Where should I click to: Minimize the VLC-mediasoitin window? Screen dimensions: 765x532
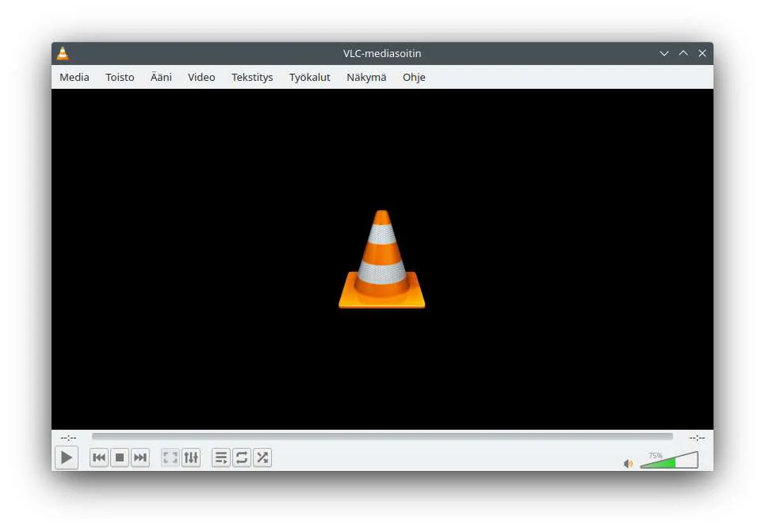pos(664,53)
